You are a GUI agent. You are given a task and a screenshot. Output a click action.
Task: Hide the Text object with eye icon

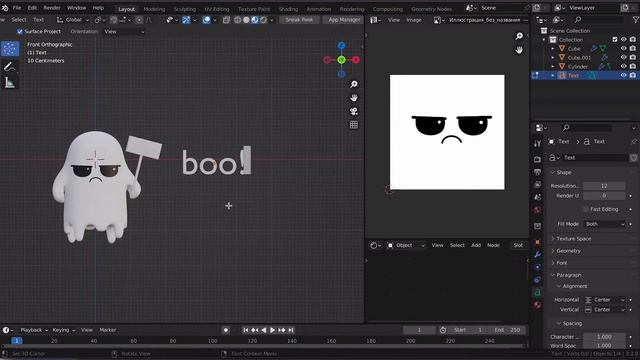623,75
